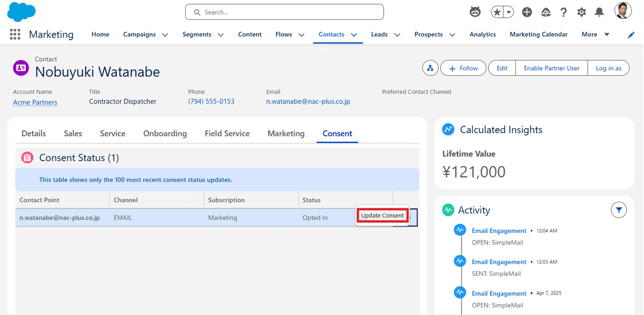644x315 pixels.
Task: Expand the Segments nav dropdown chevron
Action: 221,35
